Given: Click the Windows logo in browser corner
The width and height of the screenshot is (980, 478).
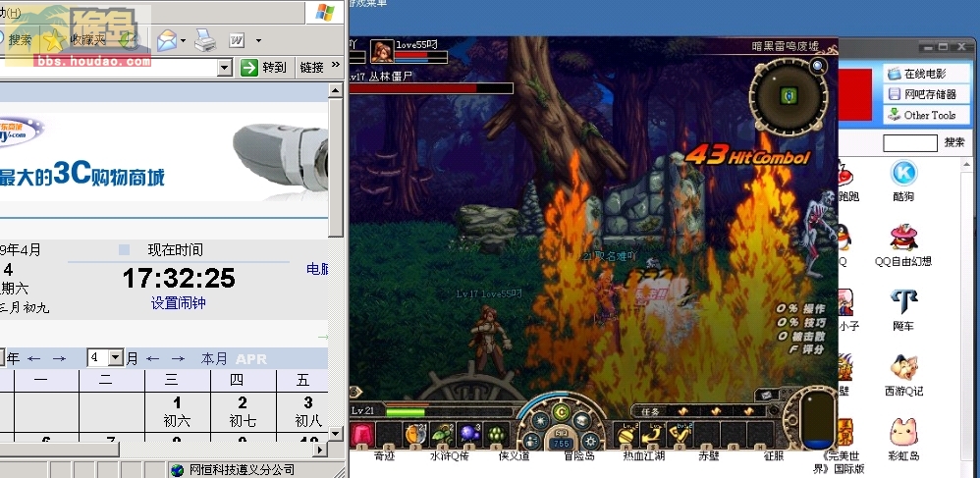Looking at the screenshot, I should tap(325, 13).
